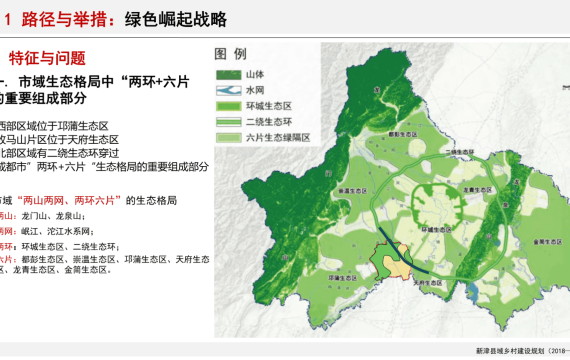This screenshot has width=570, height=360.
Task: Select the 金简生态区 label on the map
Action: (x=547, y=242)
